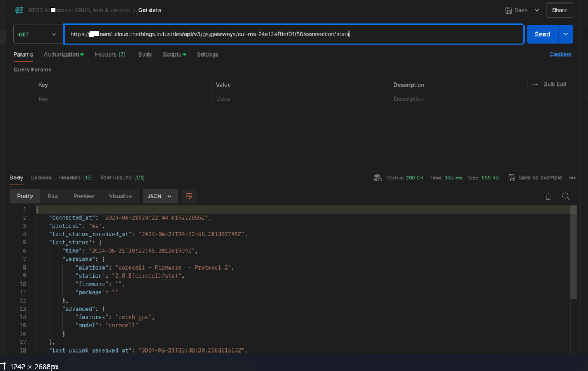Screen dimensions: 588x371
Task: Click the HTTP request icon in breadcrumb
Action: coord(19,10)
